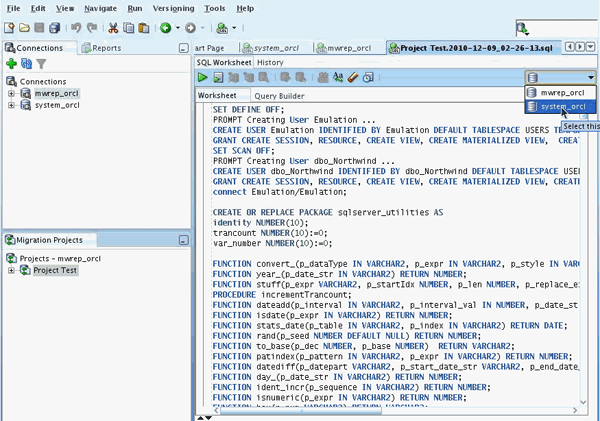The width and height of the screenshot is (600, 421).
Task: Click the Save All icon
Action: (x=55, y=28)
